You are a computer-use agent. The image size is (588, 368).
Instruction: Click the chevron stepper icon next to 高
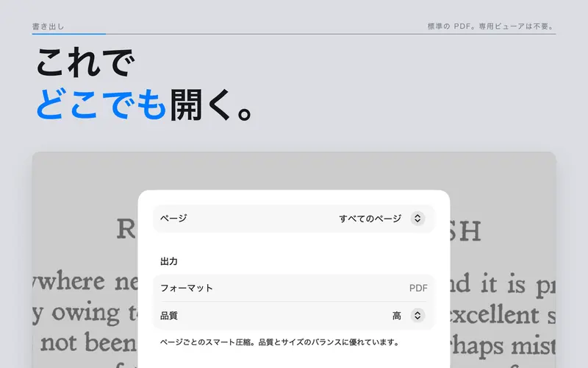click(x=417, y=316)
